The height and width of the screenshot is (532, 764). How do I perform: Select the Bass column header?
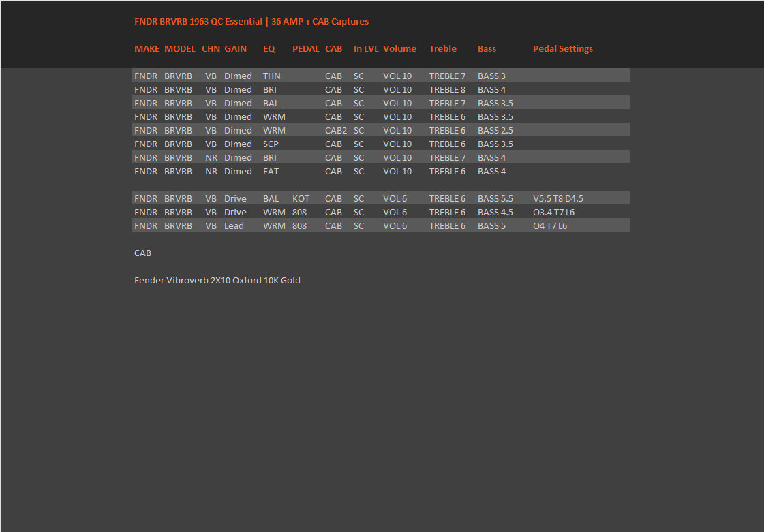(x=487, y=49)
